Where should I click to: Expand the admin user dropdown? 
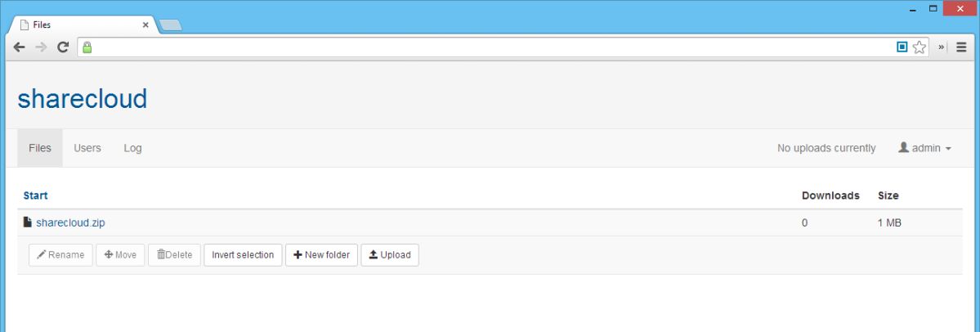click(x=925, y=148)
